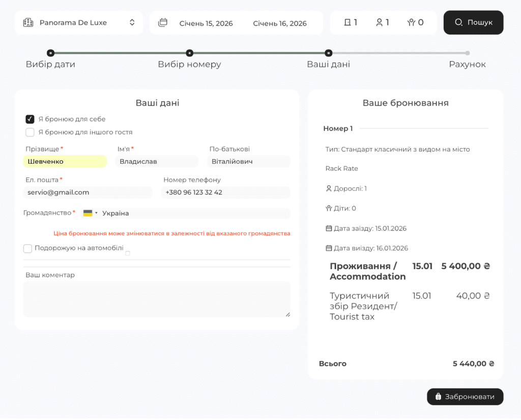The width and height of the screenshot is (521, 420).
Task: Click the check-in date calendar icon
Action: click(328, 228)
